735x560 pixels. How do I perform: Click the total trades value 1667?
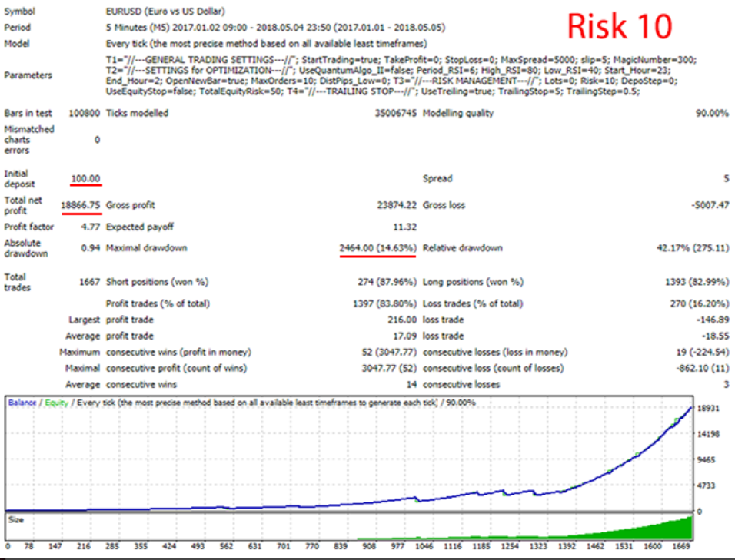[89, 282]
